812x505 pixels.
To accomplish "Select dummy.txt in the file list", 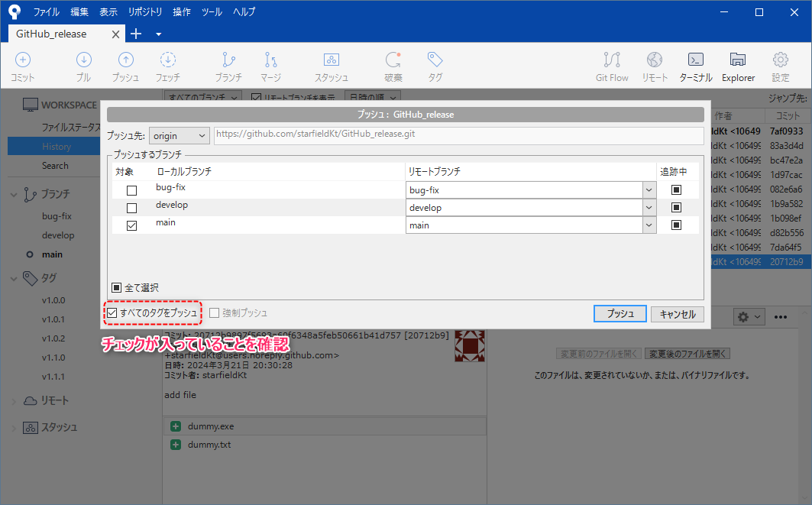I will (209, 445).
